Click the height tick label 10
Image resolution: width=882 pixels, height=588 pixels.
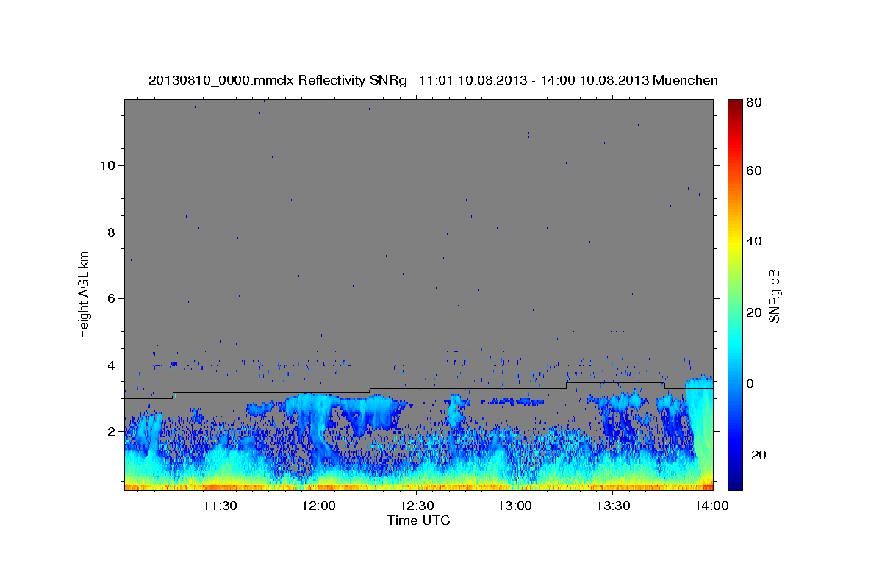pos(107,165)
